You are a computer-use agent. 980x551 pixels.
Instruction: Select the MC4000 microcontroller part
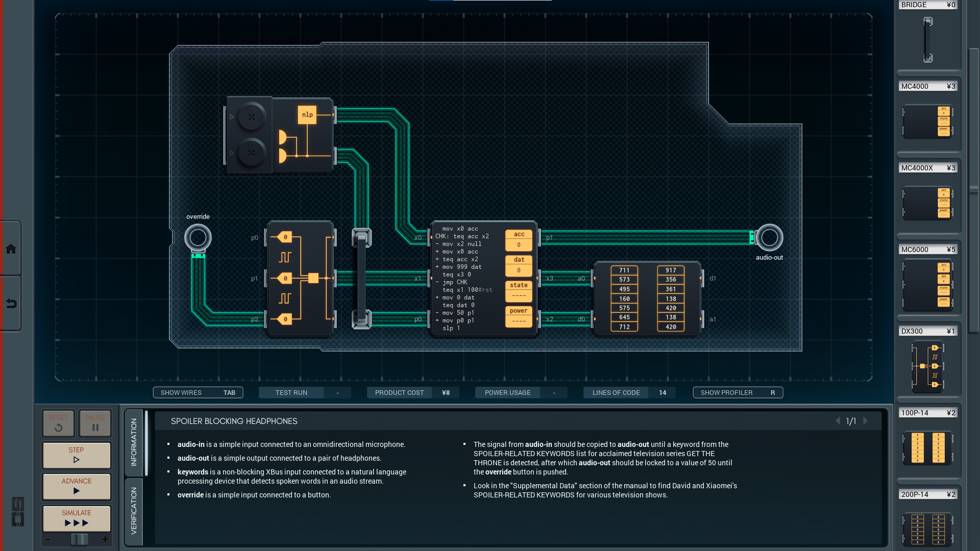point(927,121)
